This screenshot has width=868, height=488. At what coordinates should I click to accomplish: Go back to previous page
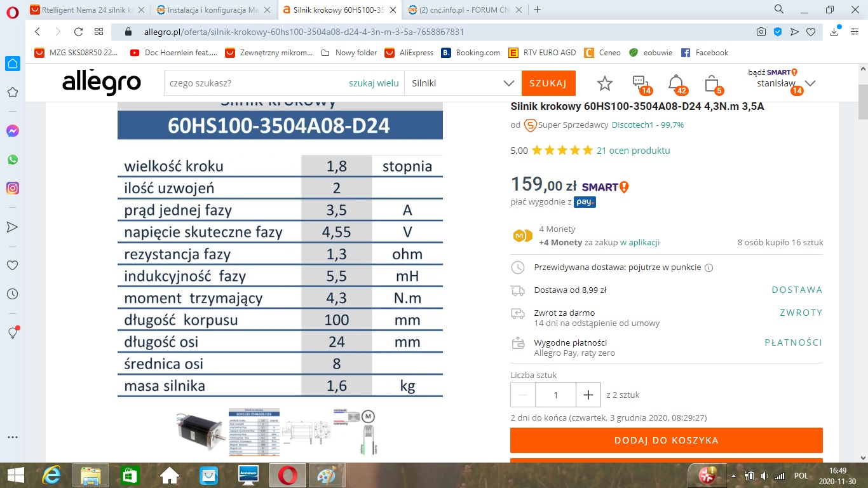(x=37, y=32)
